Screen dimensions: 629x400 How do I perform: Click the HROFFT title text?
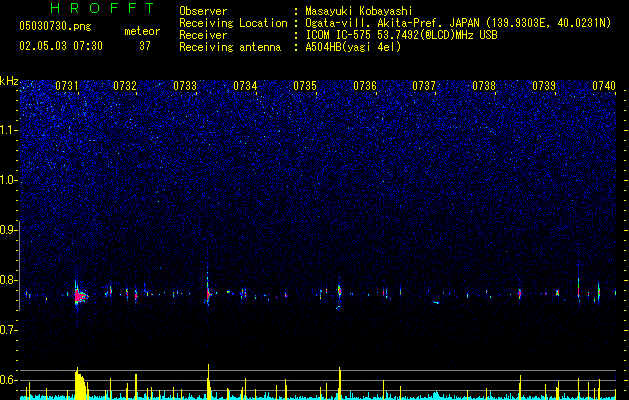102,8
